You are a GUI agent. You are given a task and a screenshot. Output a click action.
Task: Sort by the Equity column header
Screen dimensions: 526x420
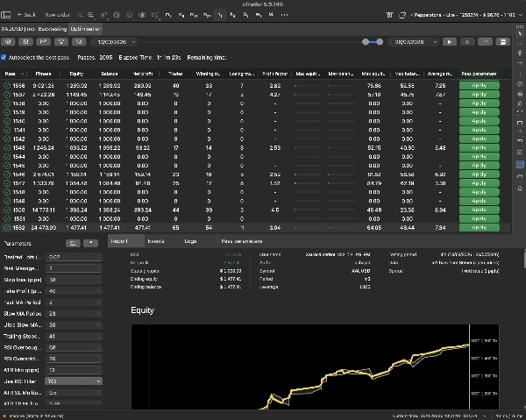(76, 74)
